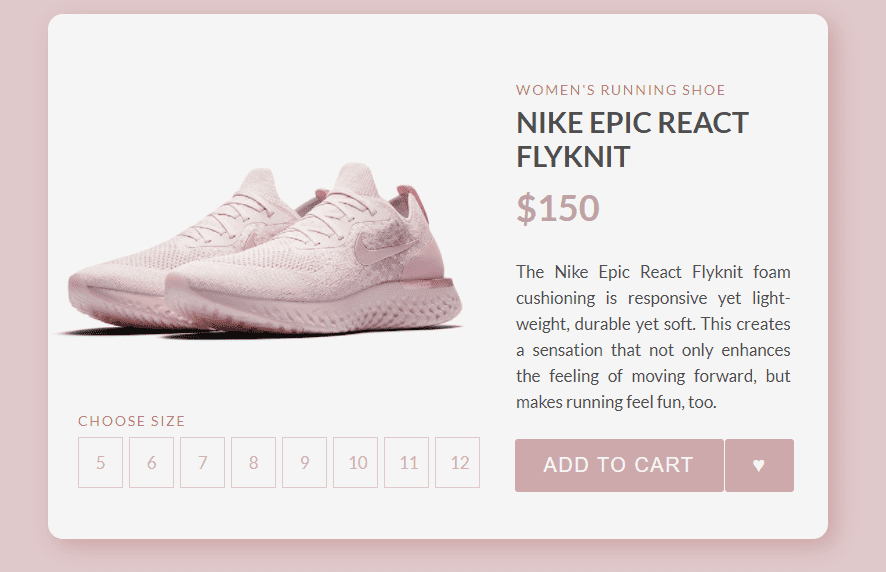This screenshot has height=572, width=886.
Task: Pick size 7 from size options
Action: 202,463
